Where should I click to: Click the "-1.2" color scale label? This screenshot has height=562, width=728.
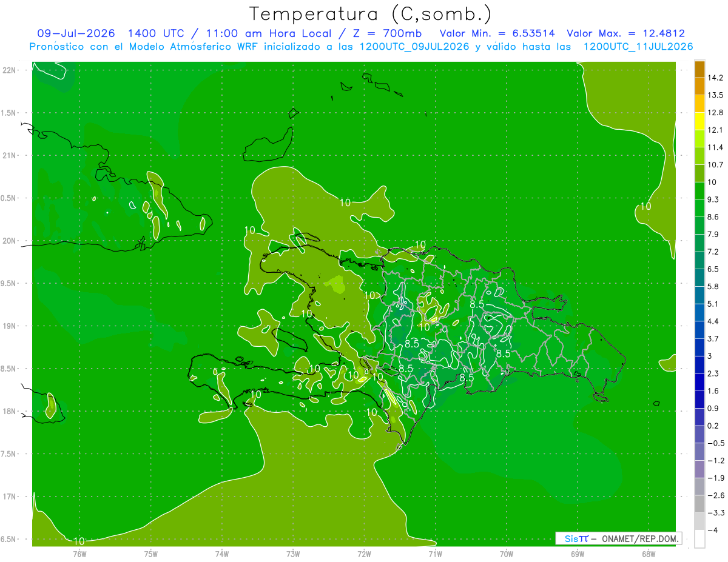715,461
